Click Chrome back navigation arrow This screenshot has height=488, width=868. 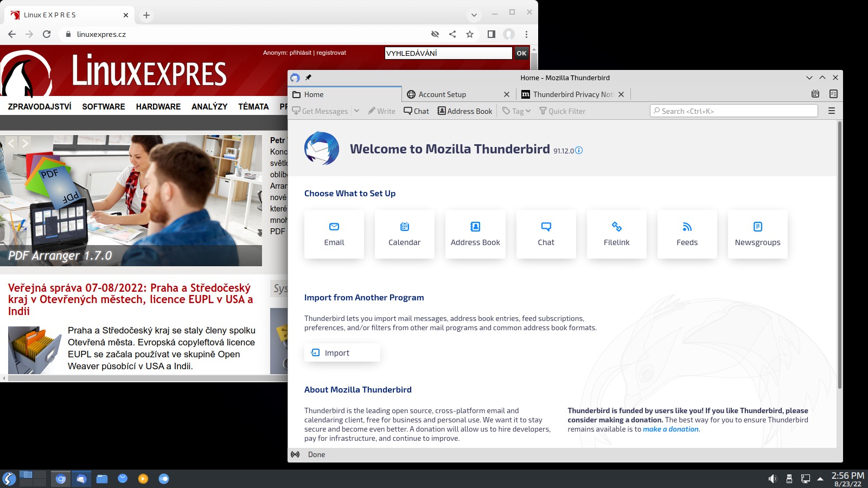[12, 34]
